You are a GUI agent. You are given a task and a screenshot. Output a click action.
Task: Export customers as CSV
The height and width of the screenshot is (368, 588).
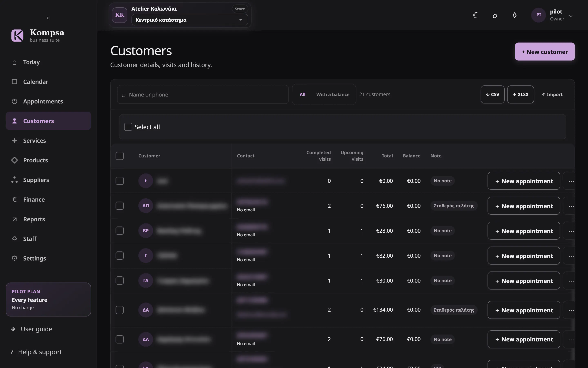492,94
